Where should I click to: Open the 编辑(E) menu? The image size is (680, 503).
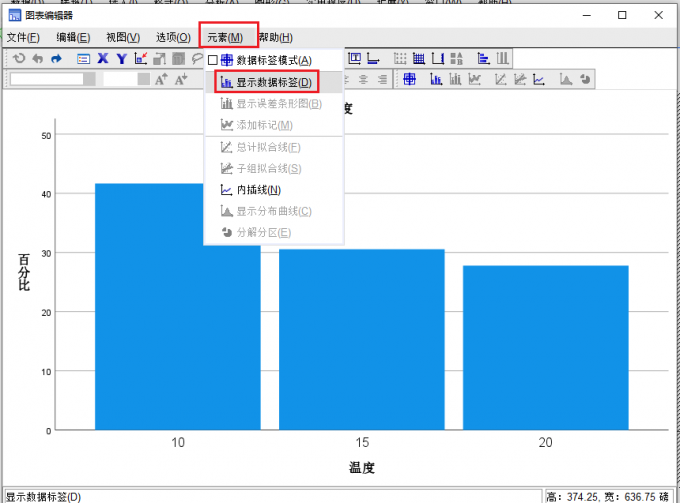tap(73, 38)
